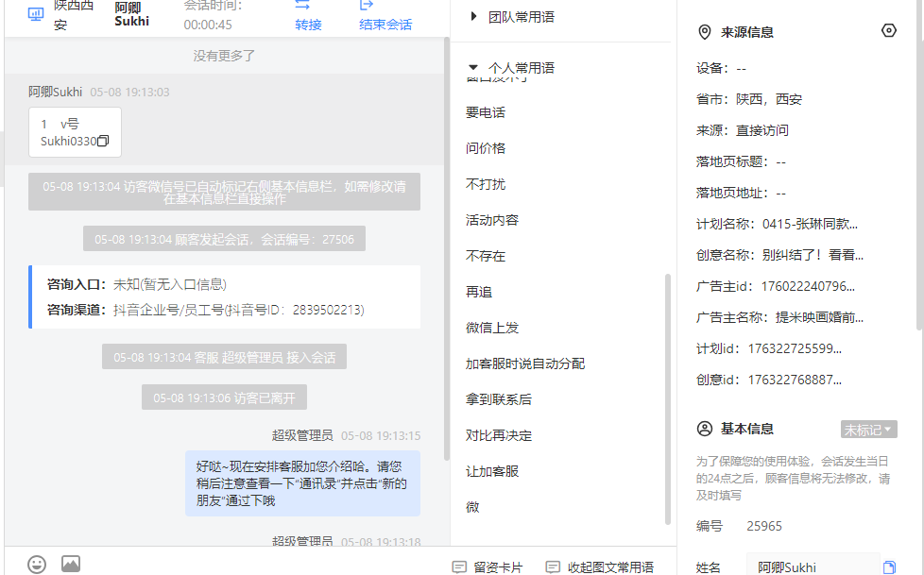
Task: Select the 再追 quick phrase
Action: coord(478,292)
